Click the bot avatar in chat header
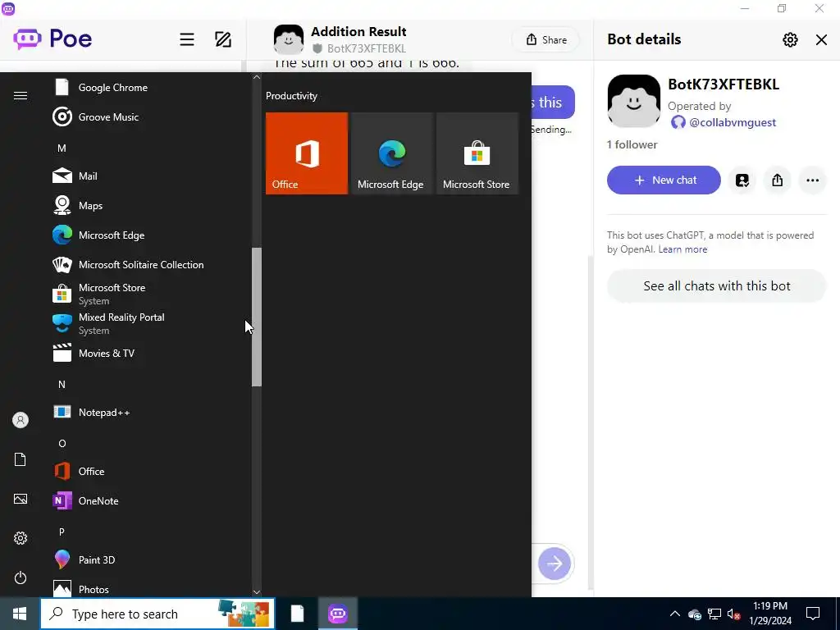 (x=288, y=39)
